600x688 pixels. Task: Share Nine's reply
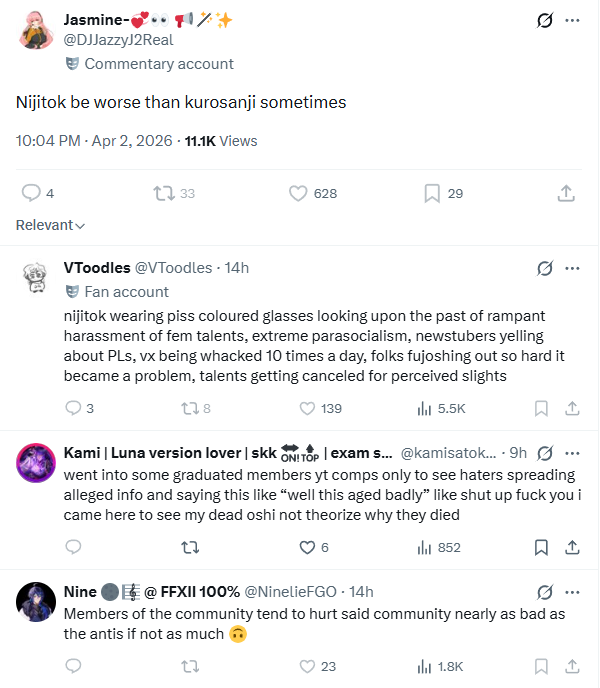[573, 666]
